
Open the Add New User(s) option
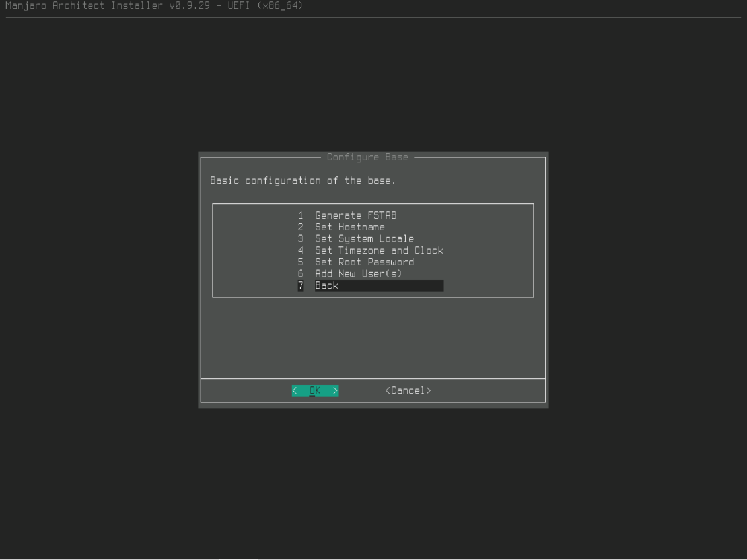pyautogui.click(x=358, y=273)
